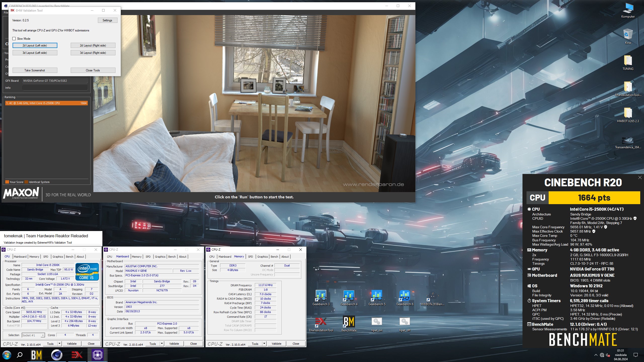Click the Close Tools button
644x362 pixels.
93,70
